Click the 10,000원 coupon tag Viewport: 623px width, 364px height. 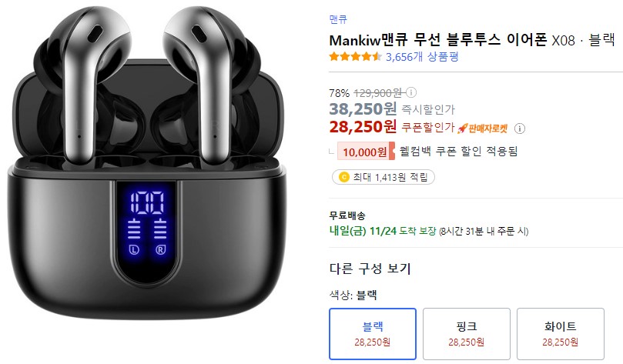coord(366,152)
